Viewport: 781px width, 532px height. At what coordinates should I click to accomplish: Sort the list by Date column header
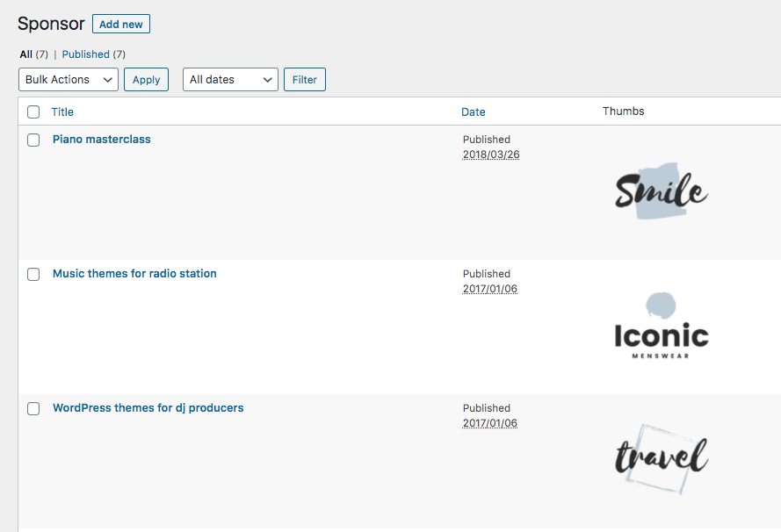click(473, 112)
